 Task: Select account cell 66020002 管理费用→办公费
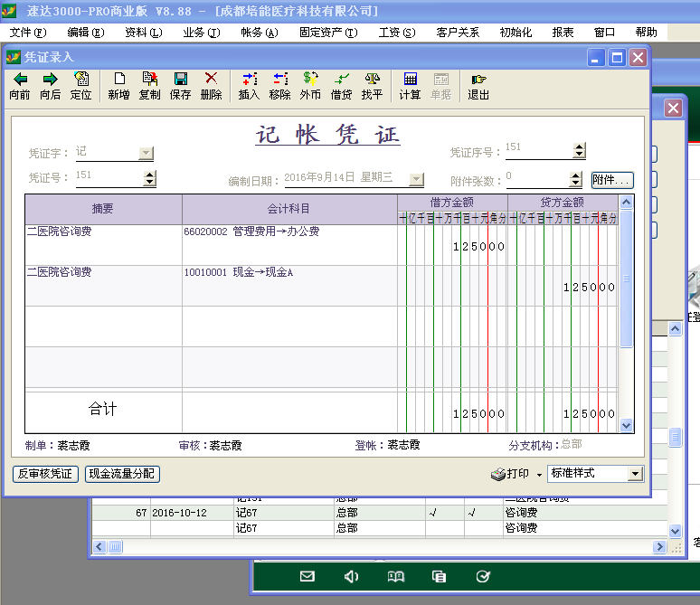(289, 245)
